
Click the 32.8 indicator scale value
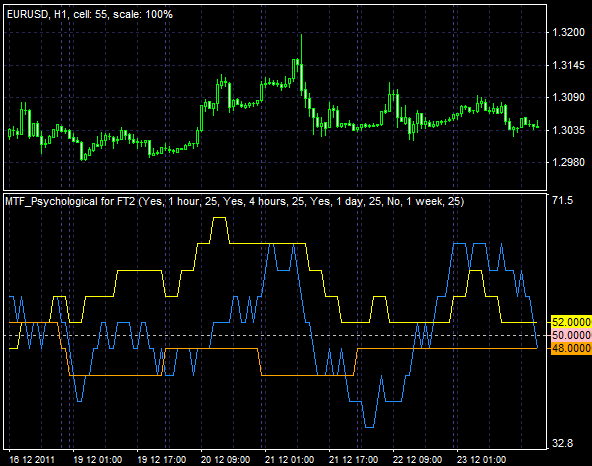click(x=562, y=443)
